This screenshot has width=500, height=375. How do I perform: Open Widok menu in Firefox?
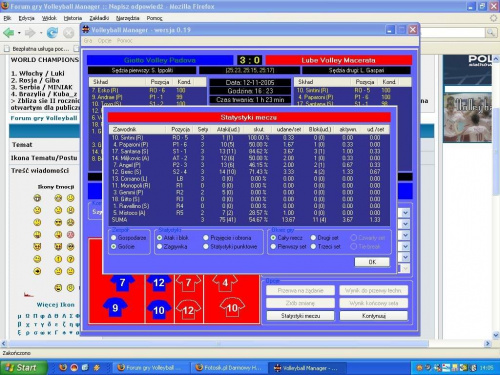click(49, 18)
